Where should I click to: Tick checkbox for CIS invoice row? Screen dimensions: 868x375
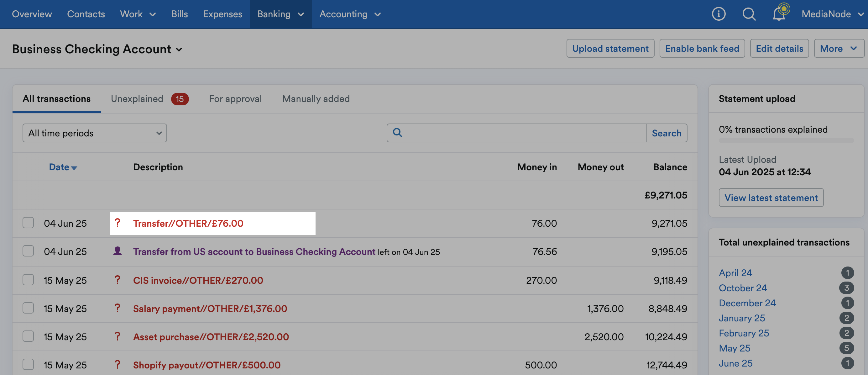coord(28,280)
